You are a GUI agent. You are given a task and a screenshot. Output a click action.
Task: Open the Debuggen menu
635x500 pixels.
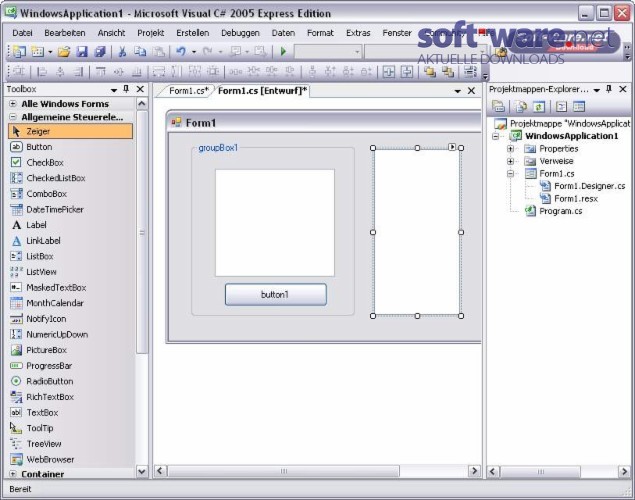click(240, 33)
